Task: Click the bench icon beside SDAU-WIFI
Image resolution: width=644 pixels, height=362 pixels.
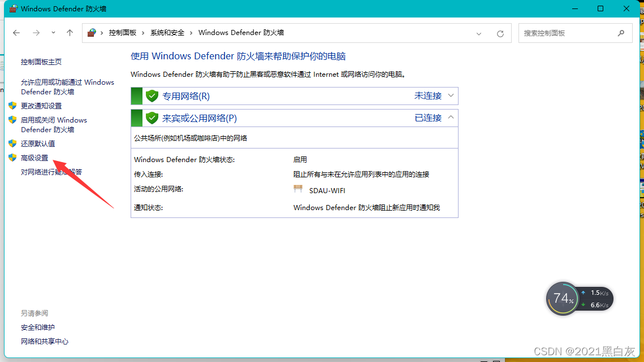Action: (x=298, y=189)
